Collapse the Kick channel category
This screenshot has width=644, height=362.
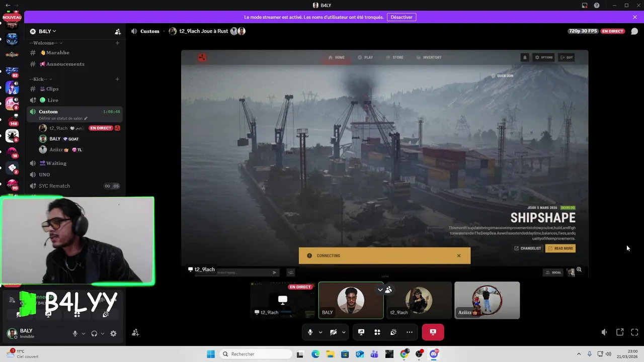[41, 79]
